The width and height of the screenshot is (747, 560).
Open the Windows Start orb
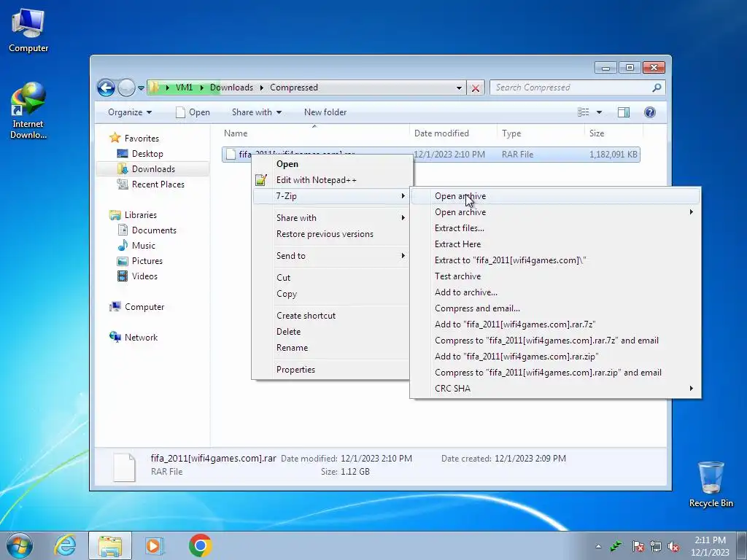click(x=20, y=545)
